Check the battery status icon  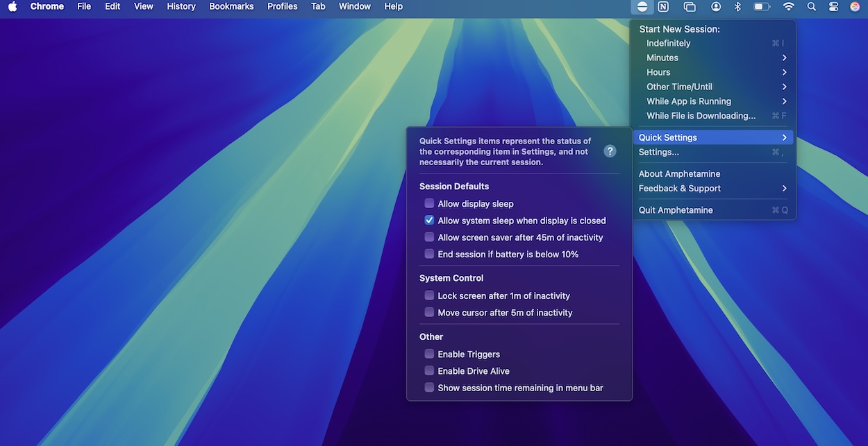[x=762, y=6]
